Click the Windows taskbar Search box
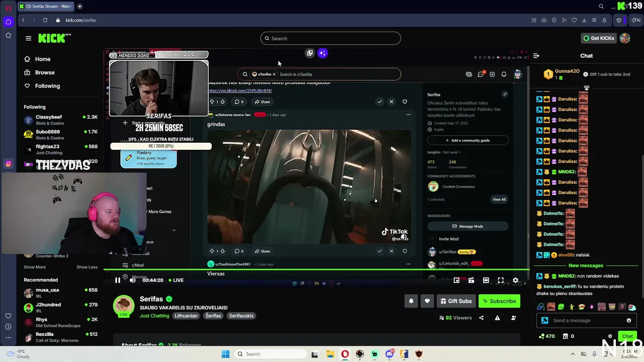This screenshot has width=644, height=362. tap(270, 354)
